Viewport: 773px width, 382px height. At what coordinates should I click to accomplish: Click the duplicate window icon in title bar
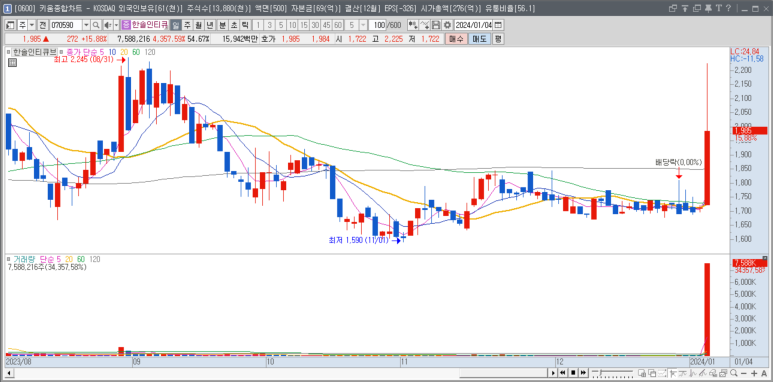coord(697,8)
